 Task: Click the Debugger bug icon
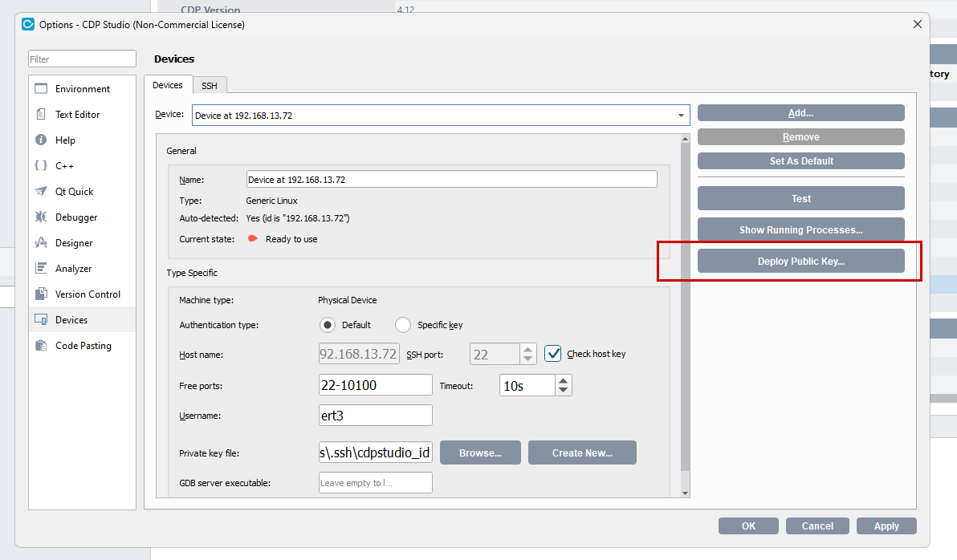[41, 217]
